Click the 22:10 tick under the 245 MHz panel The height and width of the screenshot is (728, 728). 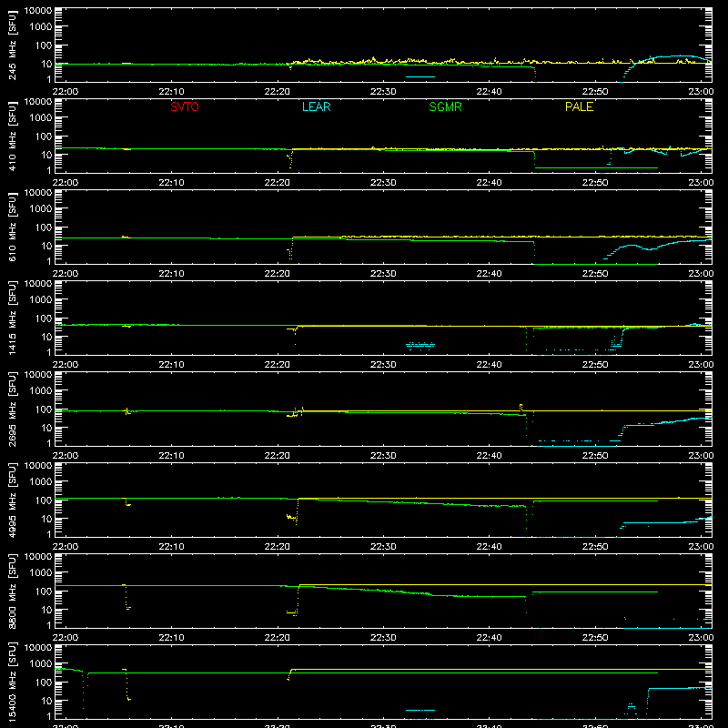[x=171, y=92]
